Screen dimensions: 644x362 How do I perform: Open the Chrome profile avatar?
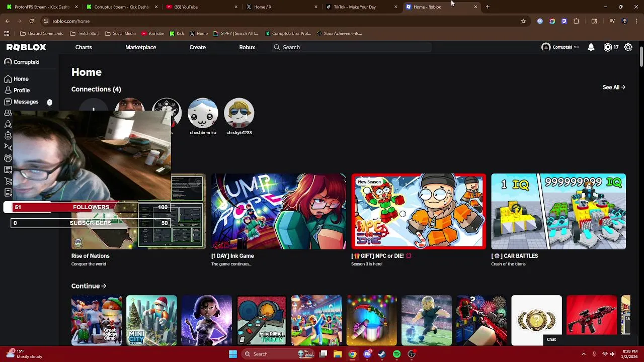[x=624, y=21]
